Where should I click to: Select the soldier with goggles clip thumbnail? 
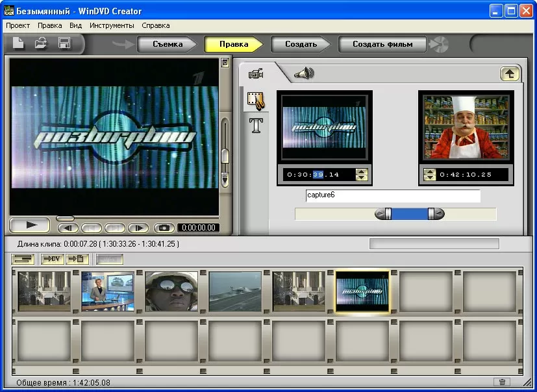point(171,291)
